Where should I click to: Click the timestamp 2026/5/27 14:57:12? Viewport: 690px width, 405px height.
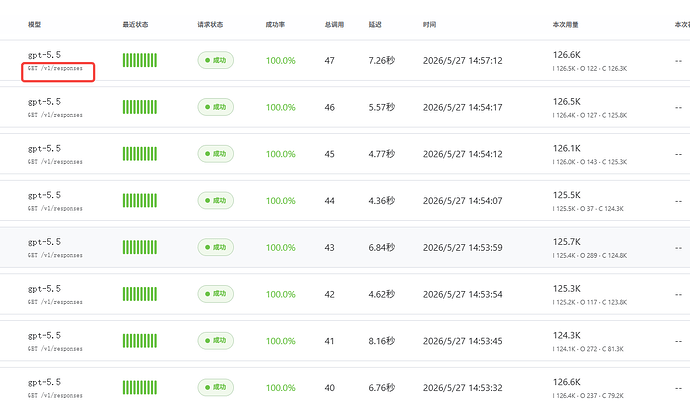point(462,61)
